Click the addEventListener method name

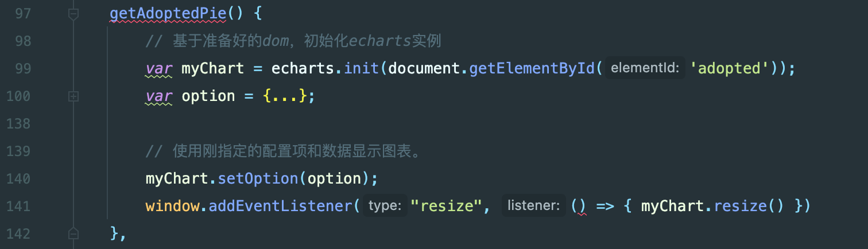pos(281,206)
